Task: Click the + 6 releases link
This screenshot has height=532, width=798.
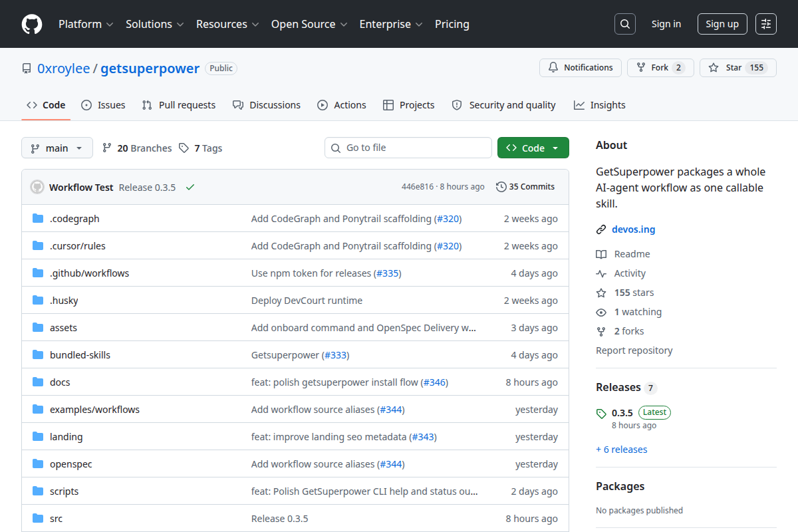Action: [622, 450]
